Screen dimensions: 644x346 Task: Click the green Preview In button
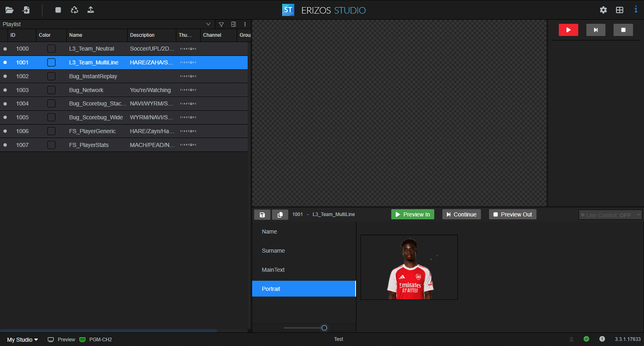pyautogui.click(x=412, y=214)
